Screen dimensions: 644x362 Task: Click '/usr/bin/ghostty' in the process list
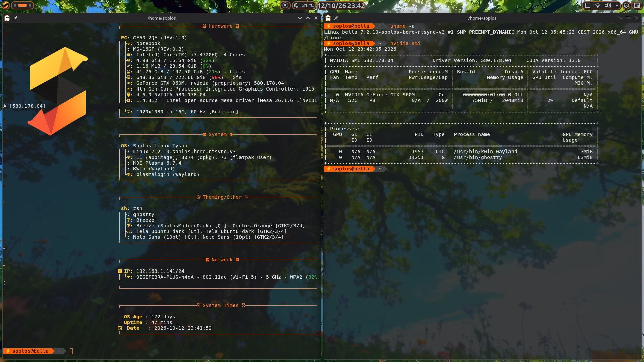(x=478, y=157)
